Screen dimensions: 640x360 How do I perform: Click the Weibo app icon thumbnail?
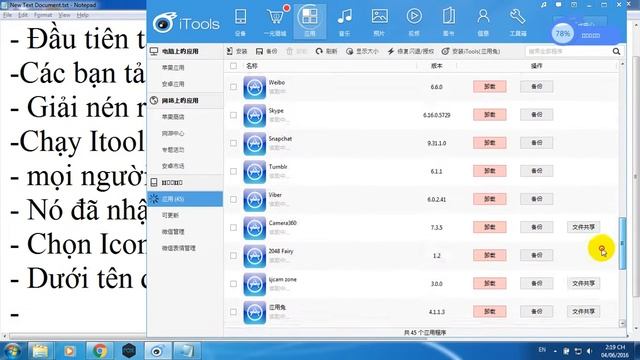click(255, 87)
